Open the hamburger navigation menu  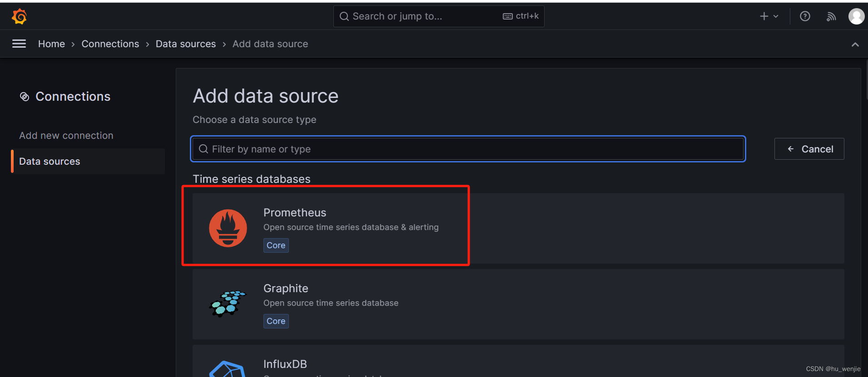click(x=19, y=44)
